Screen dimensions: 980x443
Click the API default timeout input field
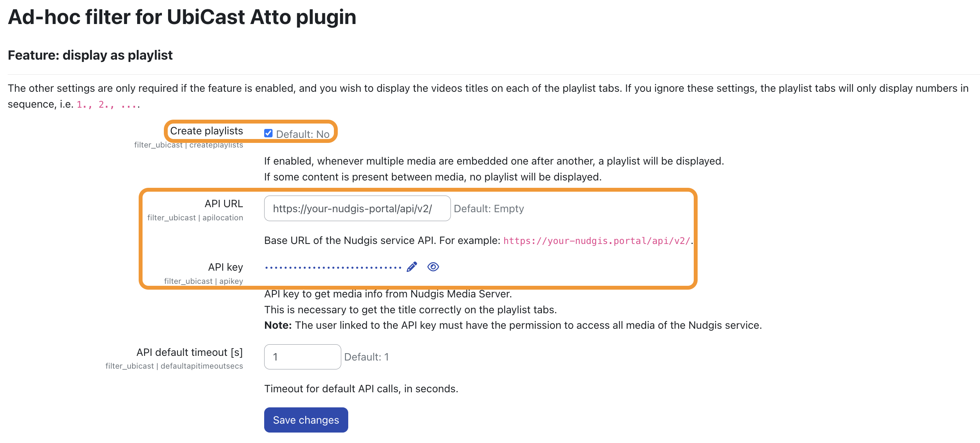coord(303,357)
